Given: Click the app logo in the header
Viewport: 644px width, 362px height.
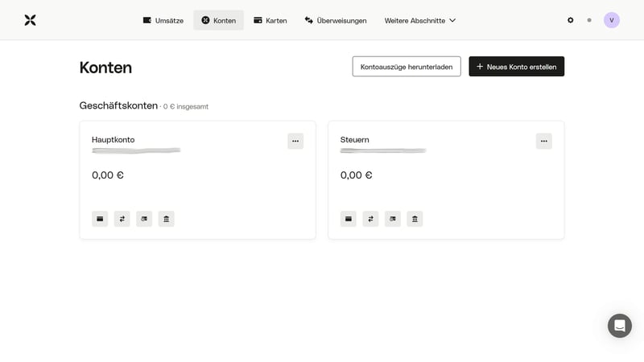Looking at the screenshot, I should coord(30,20).
